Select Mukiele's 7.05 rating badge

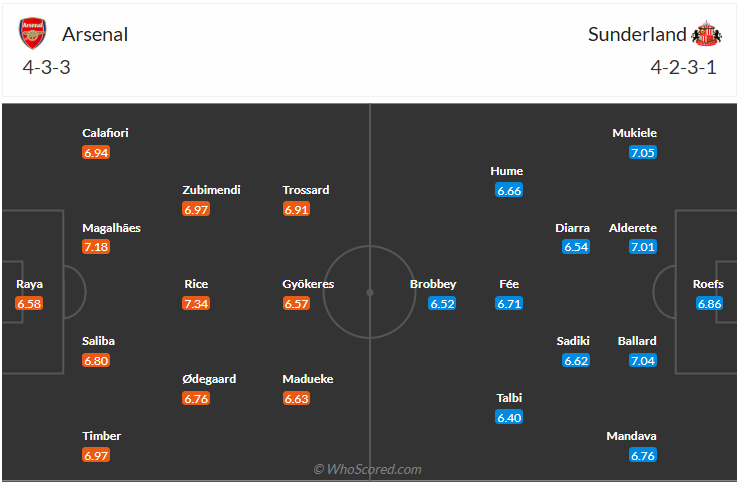(x=642, y=153)
